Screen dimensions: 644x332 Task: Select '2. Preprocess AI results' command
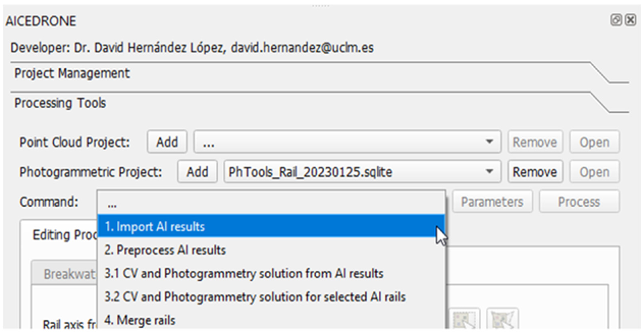point(165,250)
